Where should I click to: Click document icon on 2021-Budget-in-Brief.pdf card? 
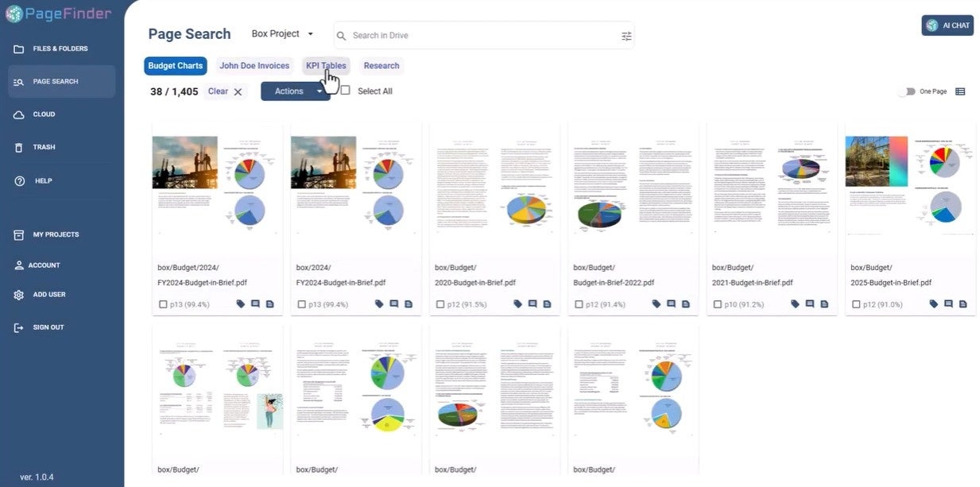point(824,304)
